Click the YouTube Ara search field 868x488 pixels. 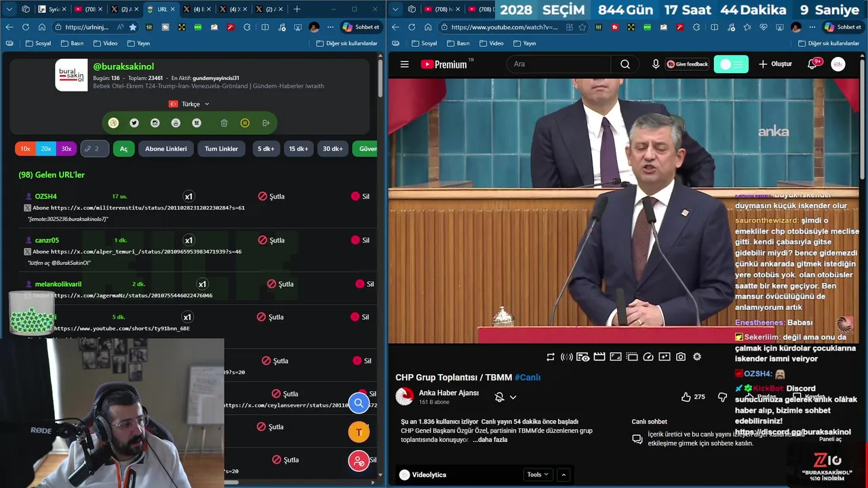click(559, 64)
